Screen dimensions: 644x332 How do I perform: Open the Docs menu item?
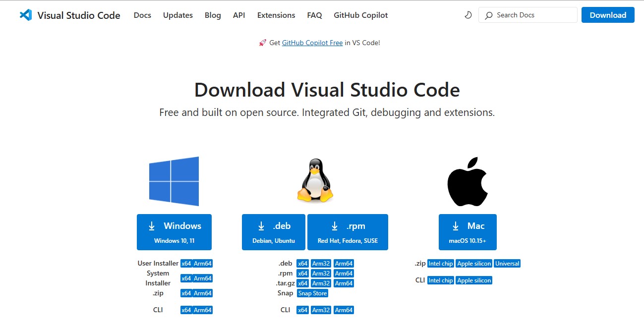(142, 15)
